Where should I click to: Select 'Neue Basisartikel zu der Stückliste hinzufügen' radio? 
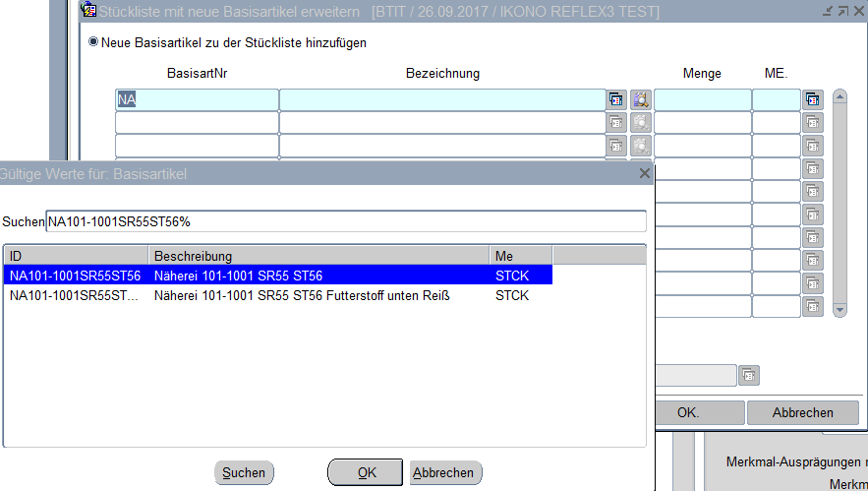pyautogui.click(x=94, y=42)
